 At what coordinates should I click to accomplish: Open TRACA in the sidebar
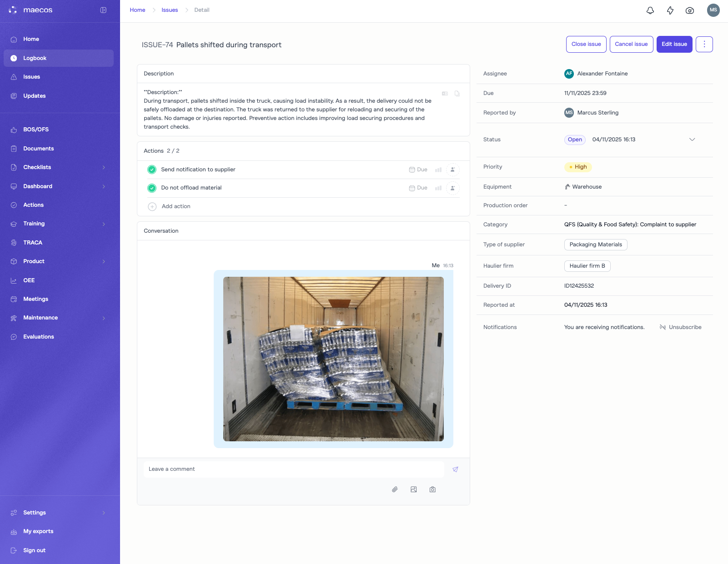(x=33, y=243)
